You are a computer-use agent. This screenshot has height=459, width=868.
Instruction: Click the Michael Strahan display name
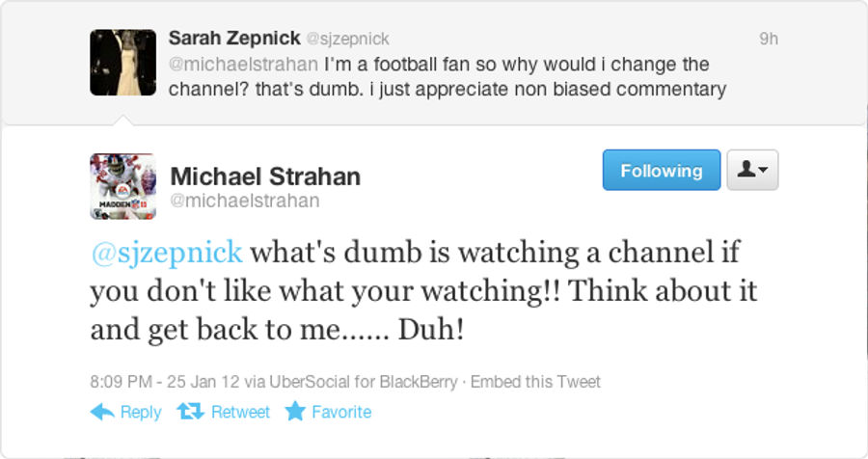(x=266, y=176)
